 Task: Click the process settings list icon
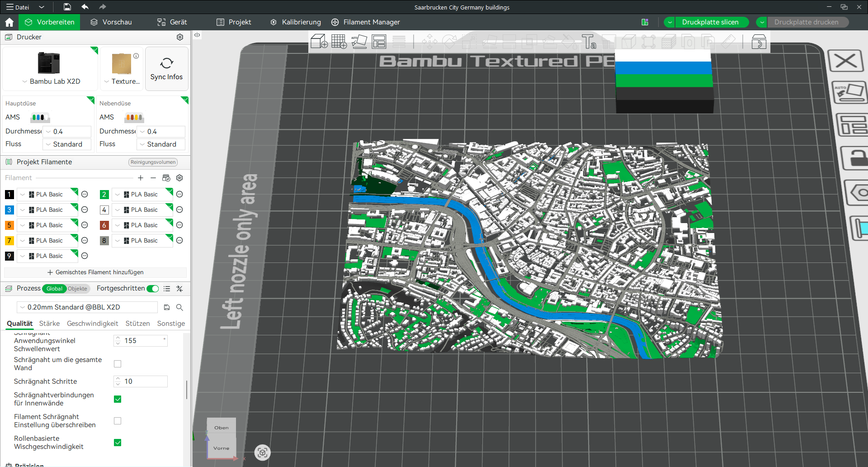(167, 289)
